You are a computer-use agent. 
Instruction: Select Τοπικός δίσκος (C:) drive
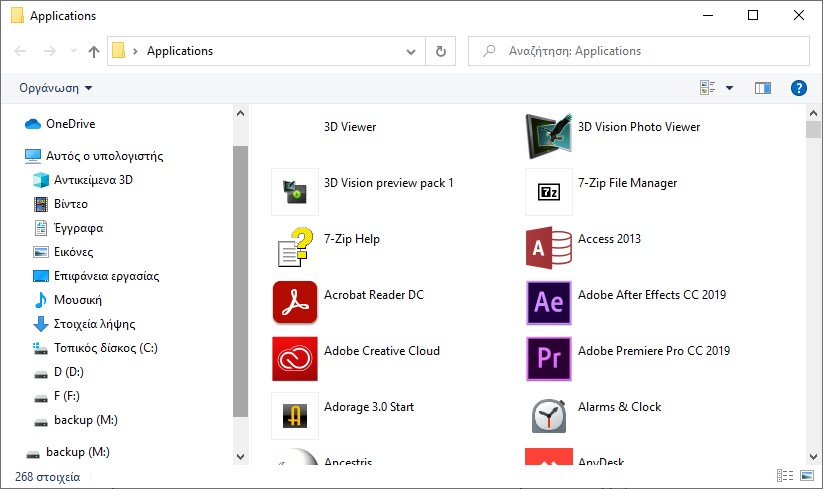pyautogui.click(x=106, y=348)
